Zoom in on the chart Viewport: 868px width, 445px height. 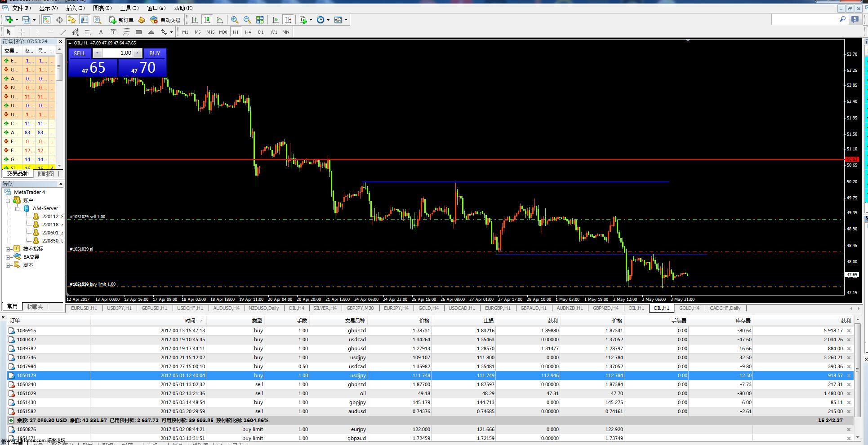pyautogui.click(x=235, y=20)
